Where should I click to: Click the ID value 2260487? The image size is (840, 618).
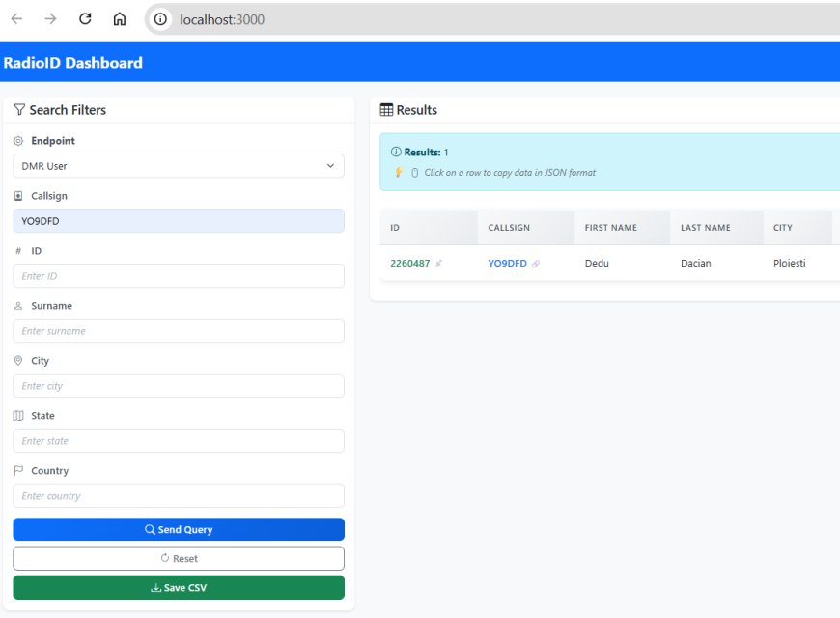pyautogui.click(x=409, y=264)
